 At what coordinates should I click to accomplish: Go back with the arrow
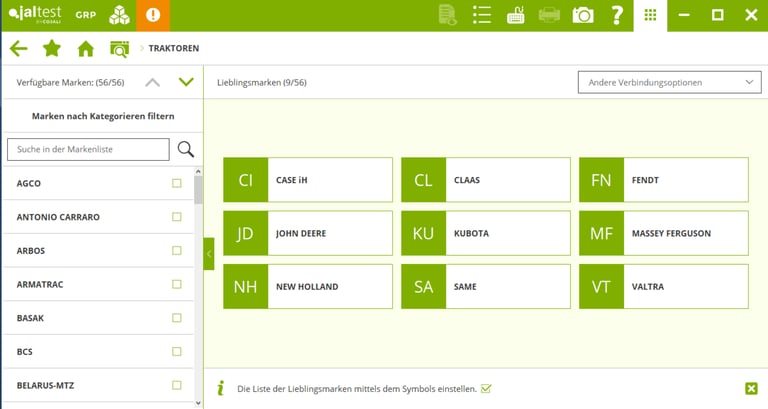pos(18,48)
